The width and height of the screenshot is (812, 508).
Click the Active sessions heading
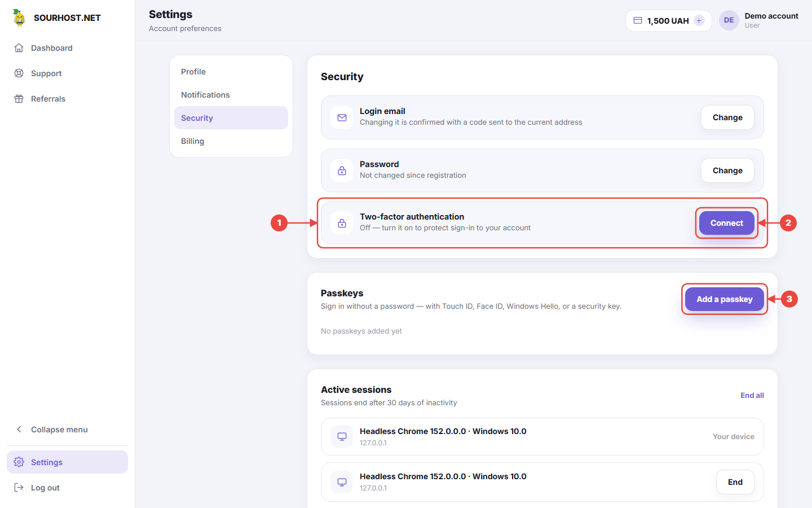pos(356,389)
